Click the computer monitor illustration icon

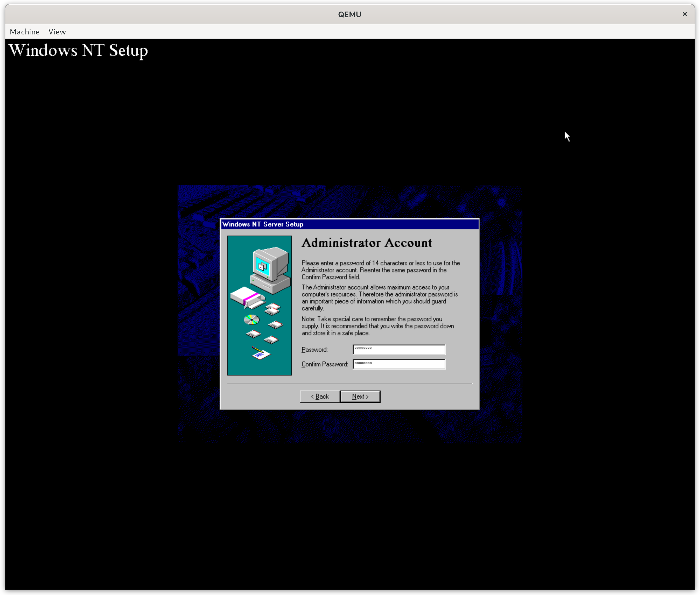[271, 268]
